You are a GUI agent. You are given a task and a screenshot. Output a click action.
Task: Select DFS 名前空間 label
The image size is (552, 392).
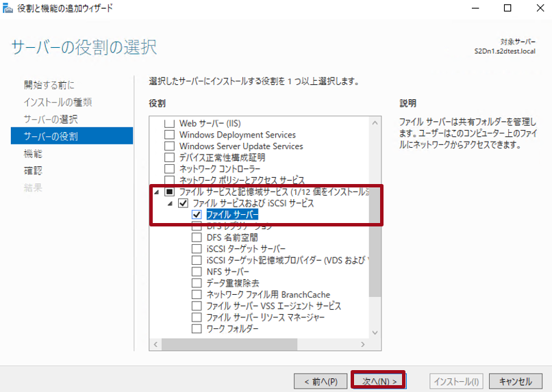(232, 237)
